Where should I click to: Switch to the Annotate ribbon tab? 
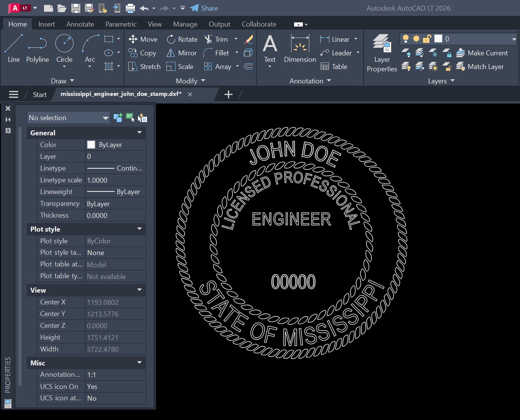80,24
